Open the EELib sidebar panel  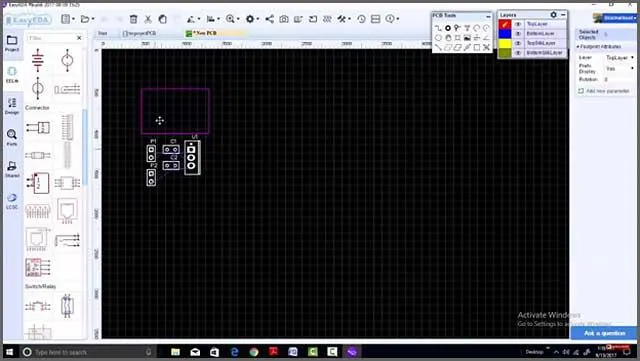[12, 75]
